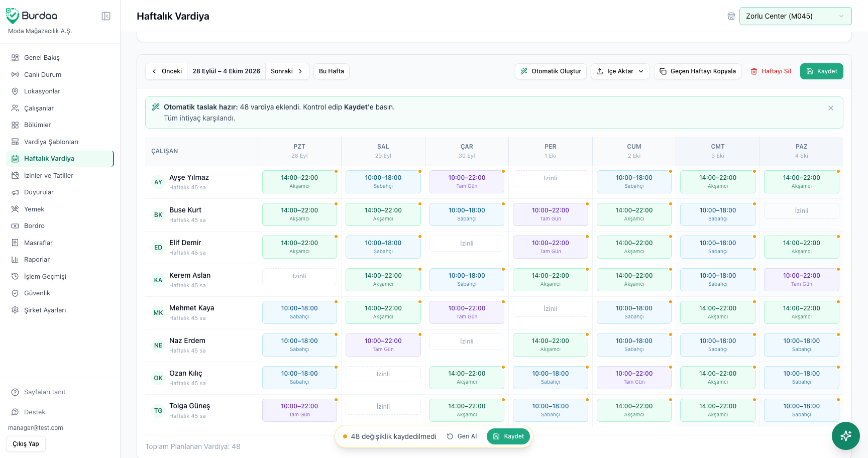Open Lokasyonlar in the sidebar
Viewport: 868px width, 458px height.
[x=60, y=91]
